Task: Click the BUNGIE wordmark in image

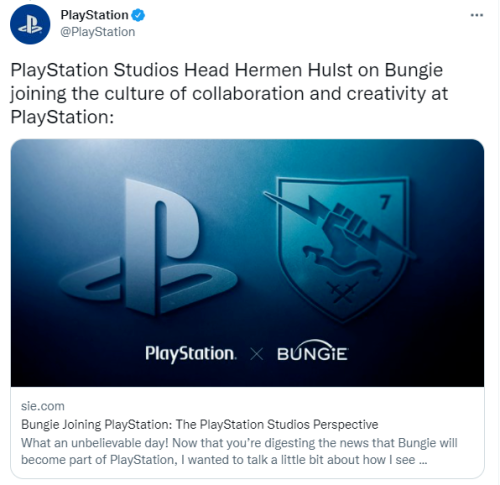Action: 312,351
